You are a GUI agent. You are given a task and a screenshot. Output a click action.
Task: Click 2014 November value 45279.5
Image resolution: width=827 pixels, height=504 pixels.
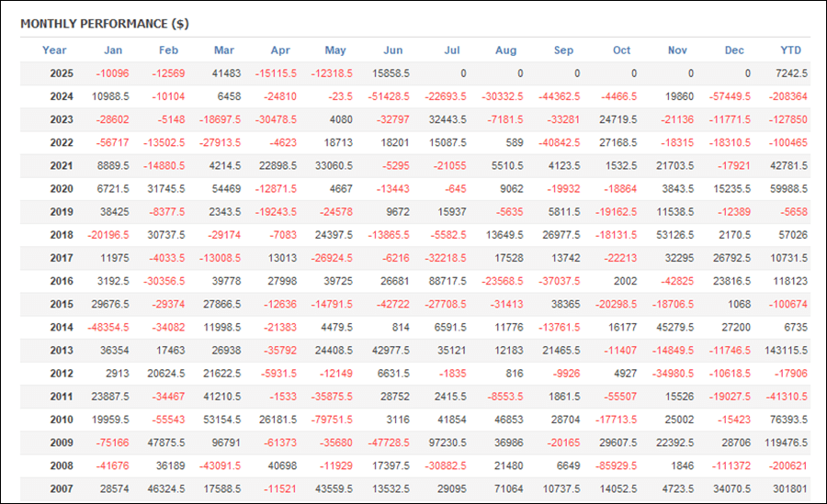675,328
